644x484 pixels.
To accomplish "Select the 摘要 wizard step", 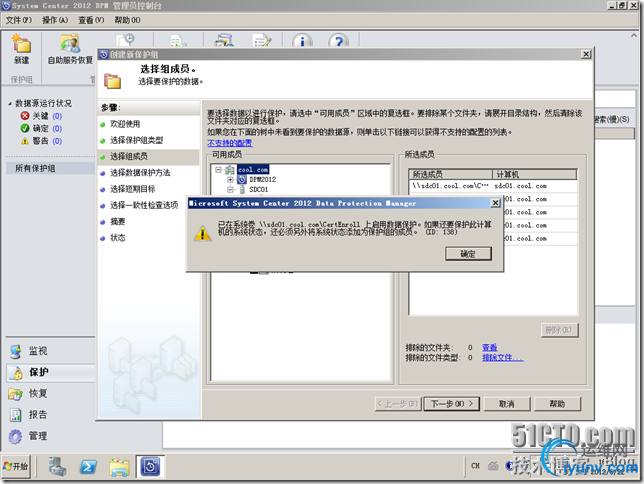I will coord(117,221).
